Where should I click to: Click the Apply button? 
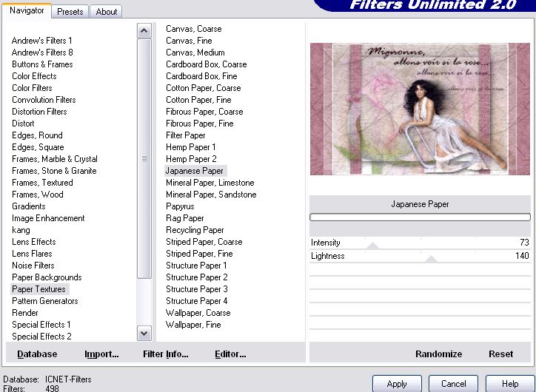click(397, 384)
